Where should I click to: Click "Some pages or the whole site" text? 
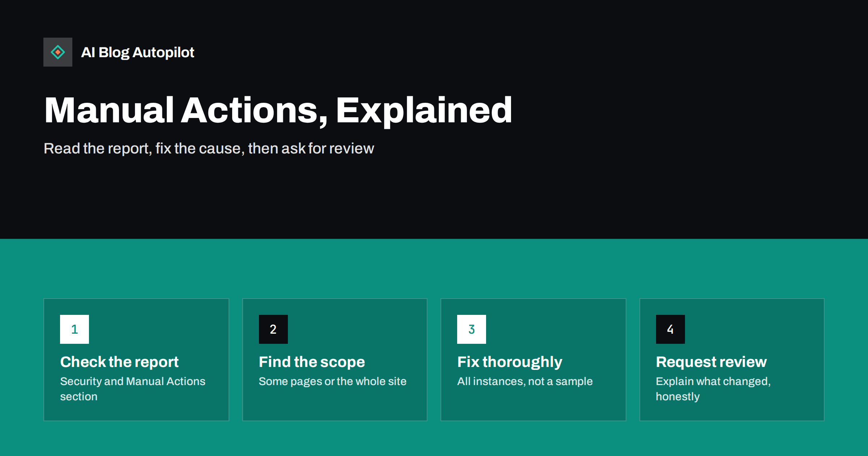333,381
